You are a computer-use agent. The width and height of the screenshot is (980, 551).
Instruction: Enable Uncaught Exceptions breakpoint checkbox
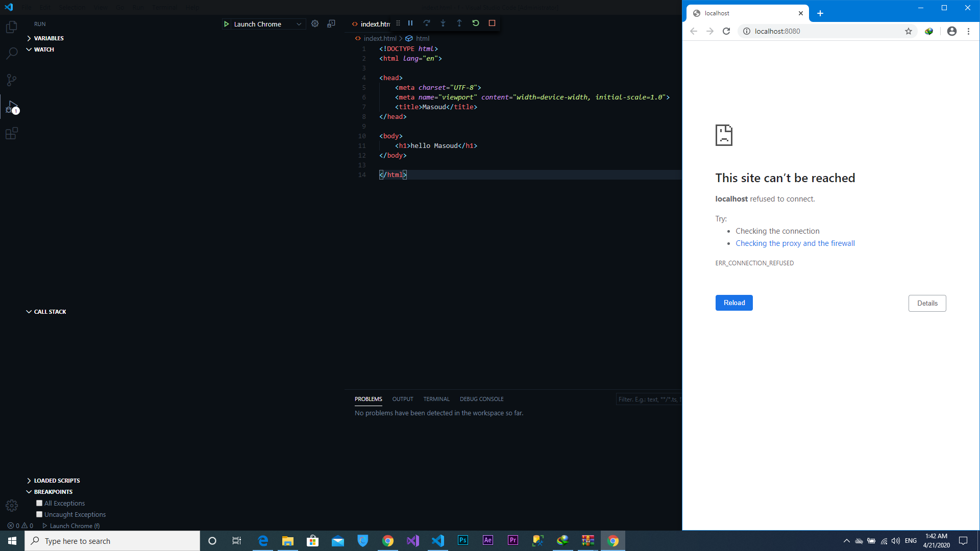(39, 514)
